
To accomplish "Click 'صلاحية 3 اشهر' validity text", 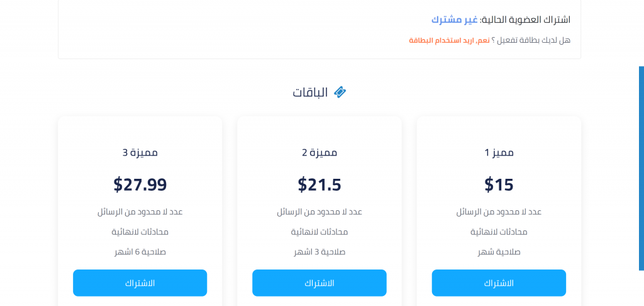I will click(319, 252).
